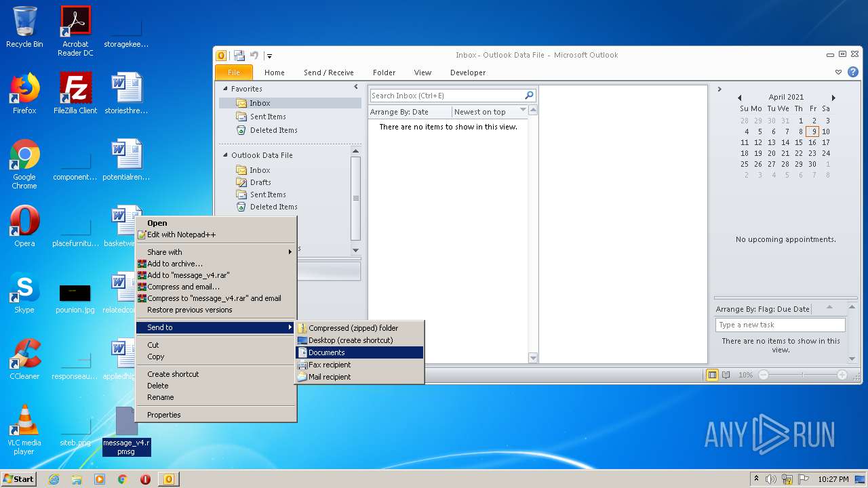Viewport: 868px width, 488px height.
Task: Choose Delete in context menu
Action: 216,386
